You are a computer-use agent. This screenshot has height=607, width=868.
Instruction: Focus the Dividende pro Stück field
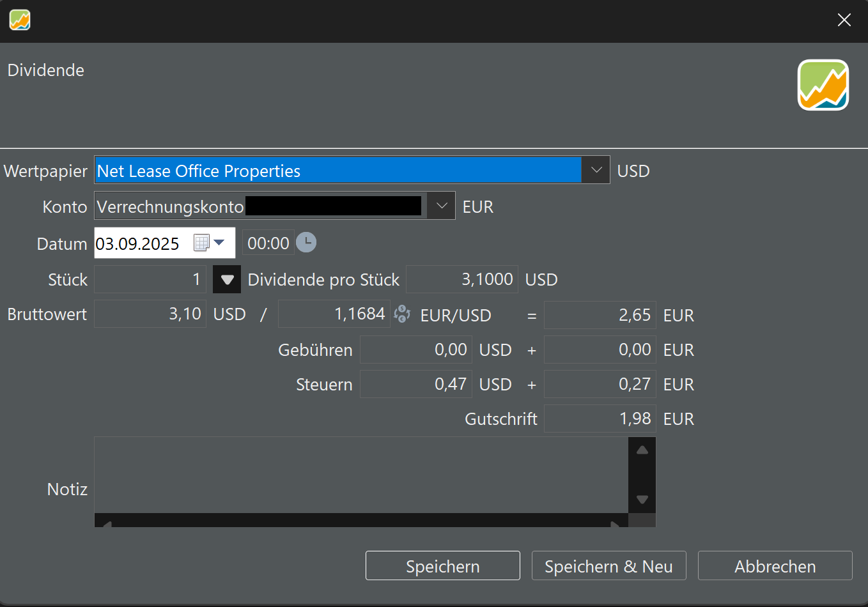(x=461, y=279)
